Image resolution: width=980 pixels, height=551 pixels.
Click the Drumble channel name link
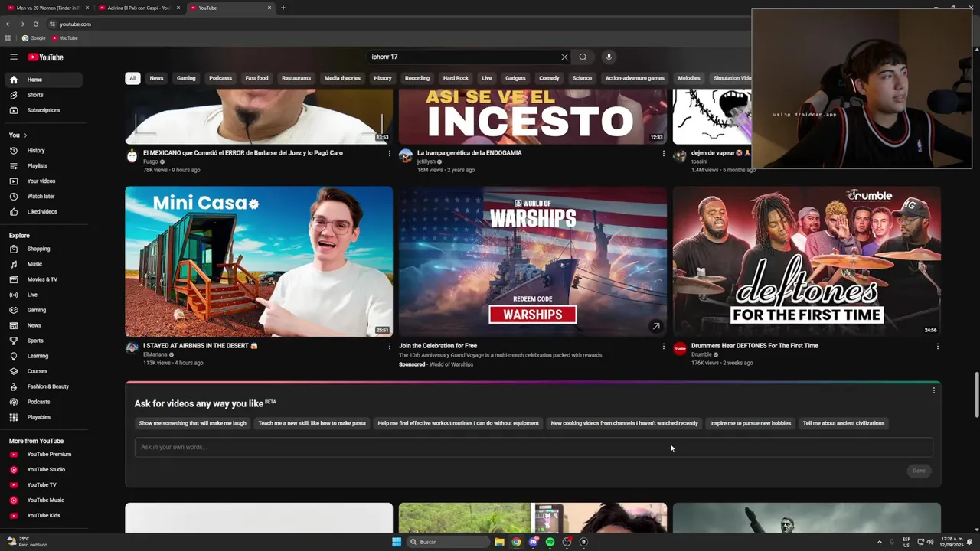701,354
